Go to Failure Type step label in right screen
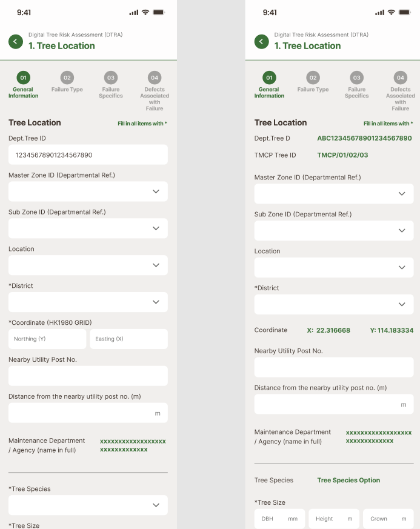 [x=313, y=90]
